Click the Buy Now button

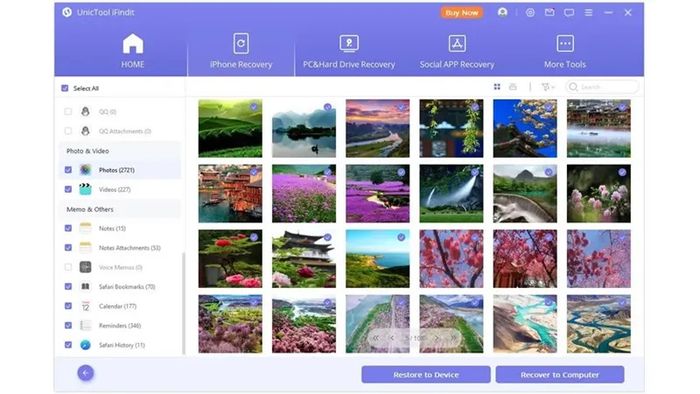coord(462,12)
